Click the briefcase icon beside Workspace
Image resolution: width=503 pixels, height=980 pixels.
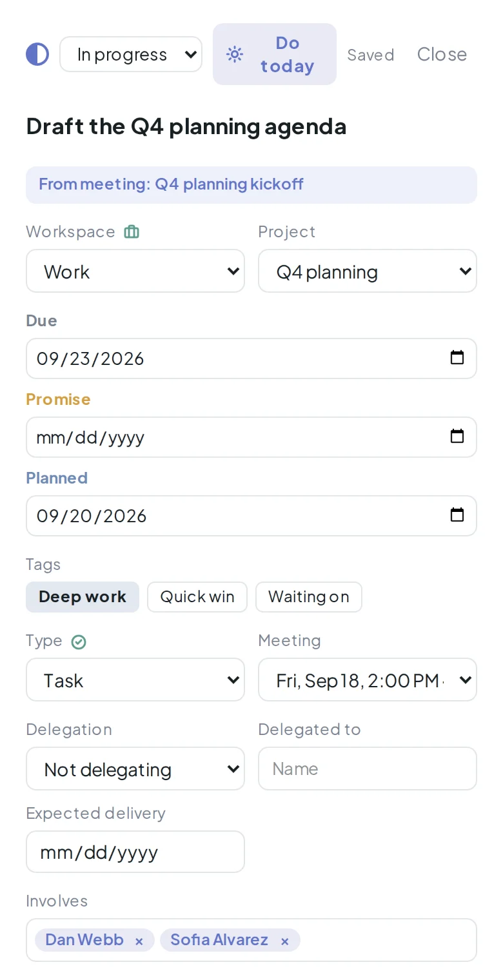(x=132, y=231)
